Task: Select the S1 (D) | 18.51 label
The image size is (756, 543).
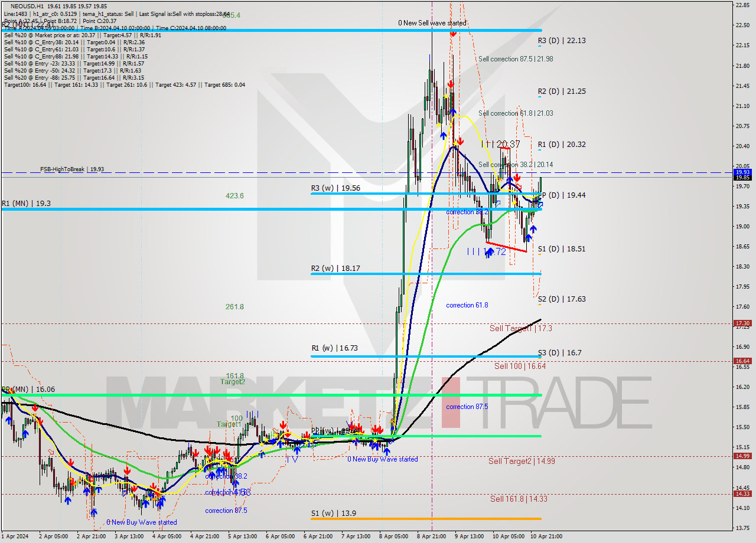Action: point(562,249)
